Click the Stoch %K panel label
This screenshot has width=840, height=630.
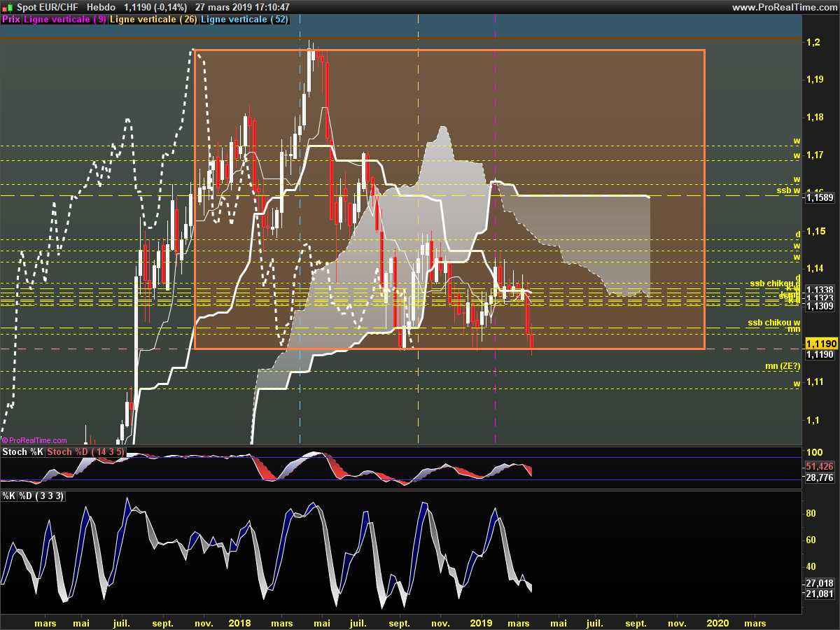click(23, 452)
